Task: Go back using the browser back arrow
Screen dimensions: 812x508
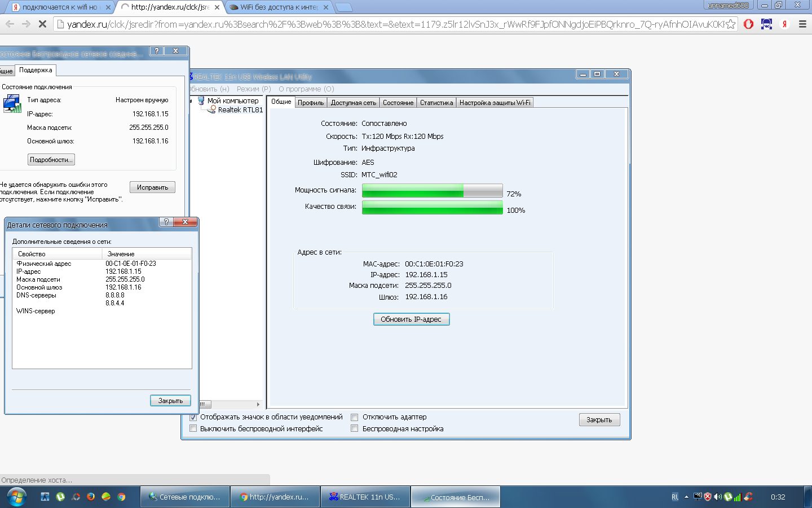Action: (10, 24)
